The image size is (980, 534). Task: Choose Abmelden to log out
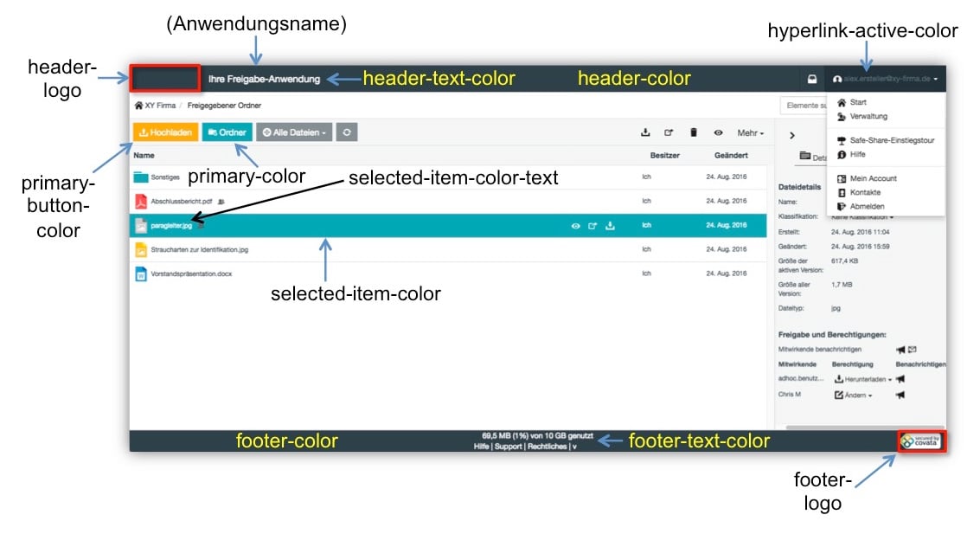pos(861,206)
